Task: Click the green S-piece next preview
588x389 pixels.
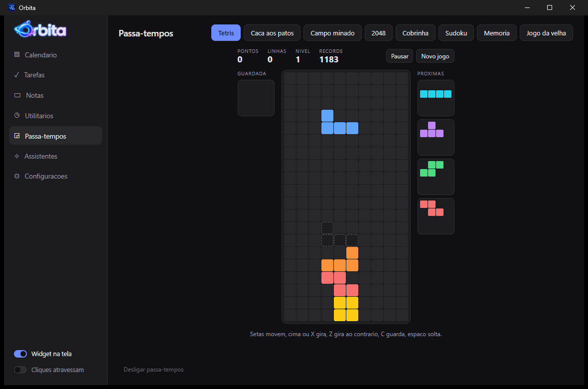Action: 432,169
